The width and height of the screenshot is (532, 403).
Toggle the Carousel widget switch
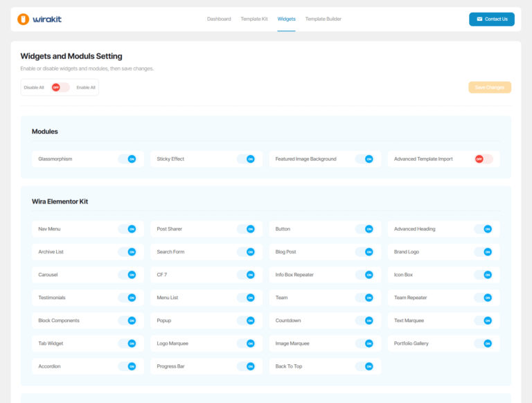click(127, 275)
